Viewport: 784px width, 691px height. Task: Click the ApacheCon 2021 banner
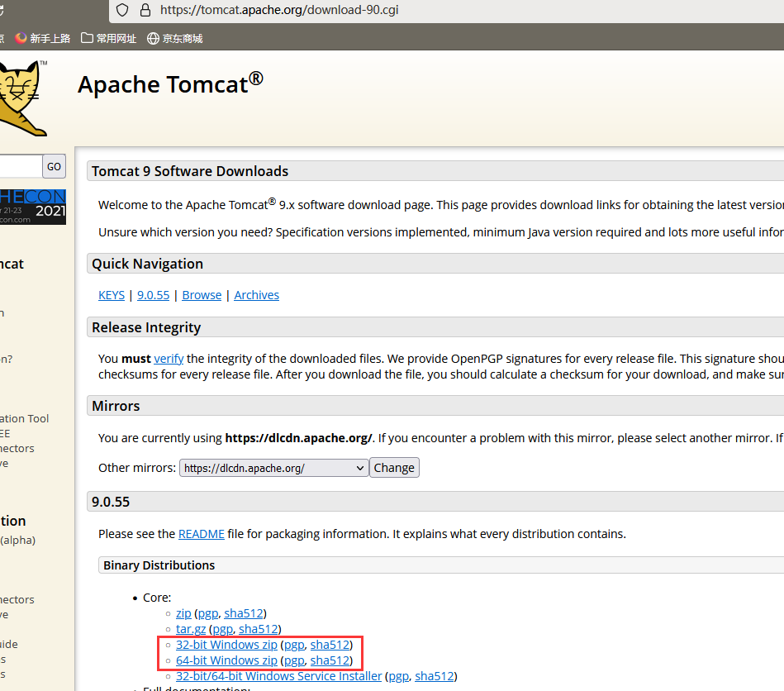[x=33, y=207]
